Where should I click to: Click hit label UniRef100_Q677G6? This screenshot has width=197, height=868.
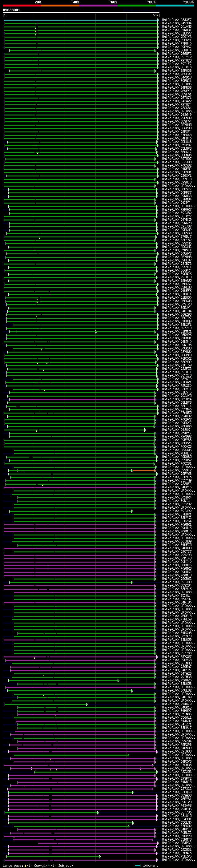point(176,812)
